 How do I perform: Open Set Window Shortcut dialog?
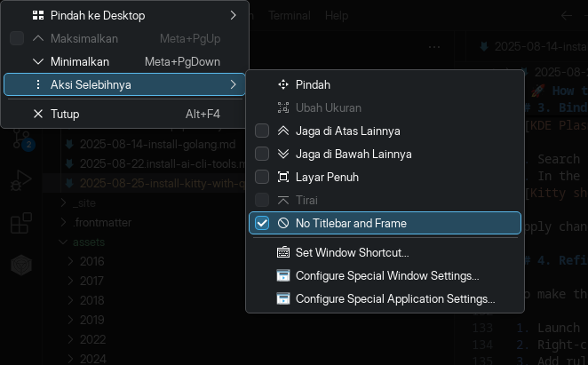click(385, 252)
